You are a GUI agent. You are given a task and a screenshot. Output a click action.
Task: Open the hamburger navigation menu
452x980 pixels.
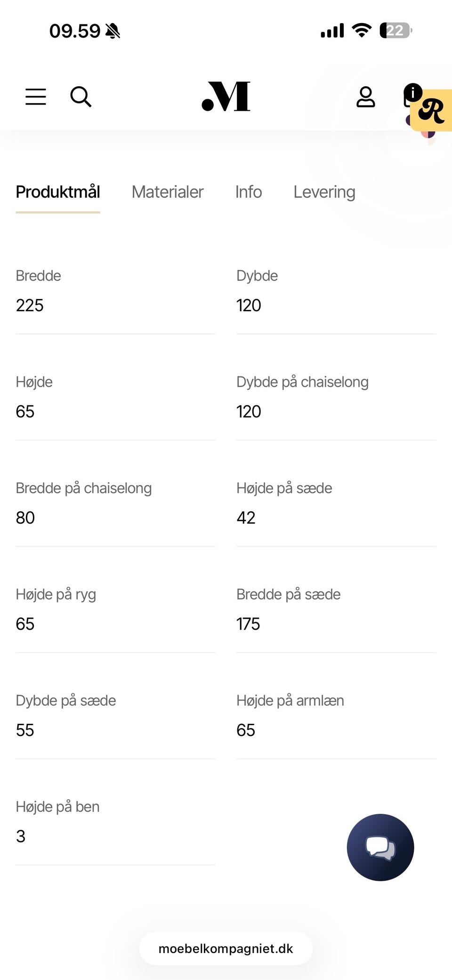[x=36, y=97]
